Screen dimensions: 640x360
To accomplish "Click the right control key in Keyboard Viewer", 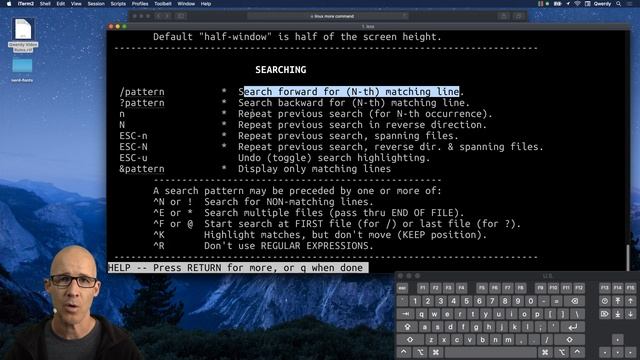I will [x=577, y=352].
